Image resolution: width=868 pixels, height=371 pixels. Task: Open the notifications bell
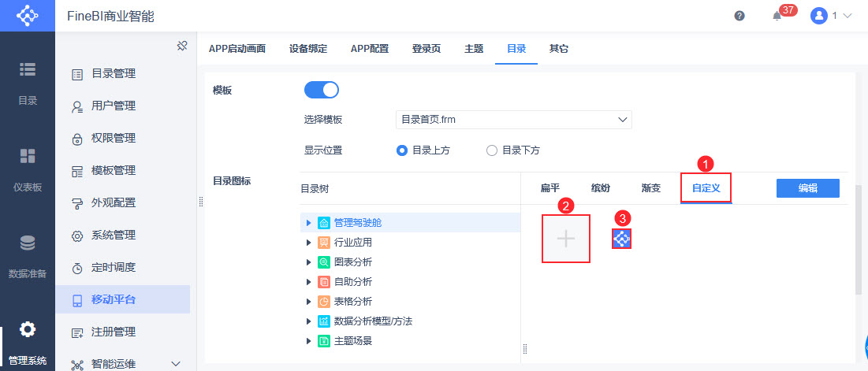[777, 16]
